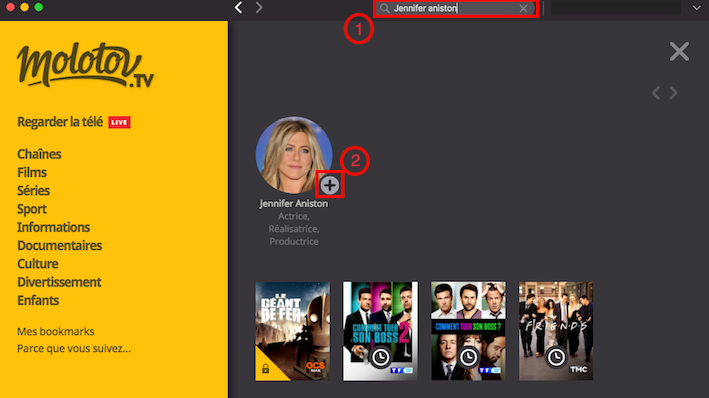Open the dropdown chevron at top right
709x398 pixels.
pos(696,8)
